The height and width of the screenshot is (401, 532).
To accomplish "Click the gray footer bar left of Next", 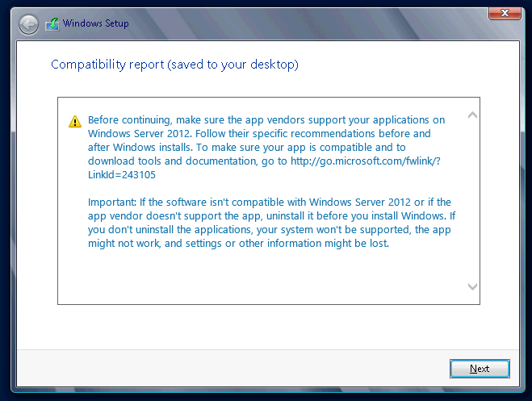I will pyautogui.click(x=231, y=369).
